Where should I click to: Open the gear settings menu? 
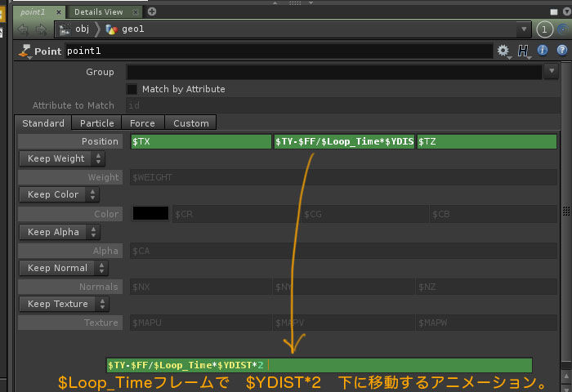503,51
